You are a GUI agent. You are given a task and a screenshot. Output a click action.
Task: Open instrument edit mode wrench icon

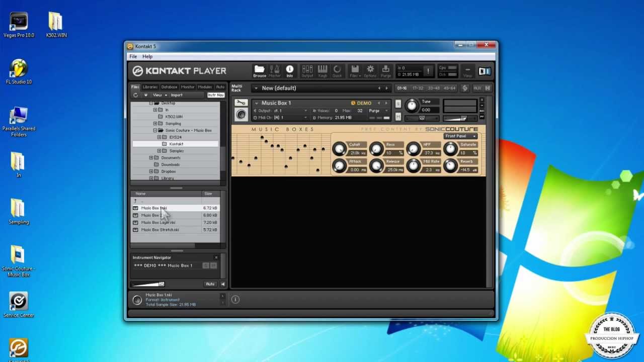(241, 103)
